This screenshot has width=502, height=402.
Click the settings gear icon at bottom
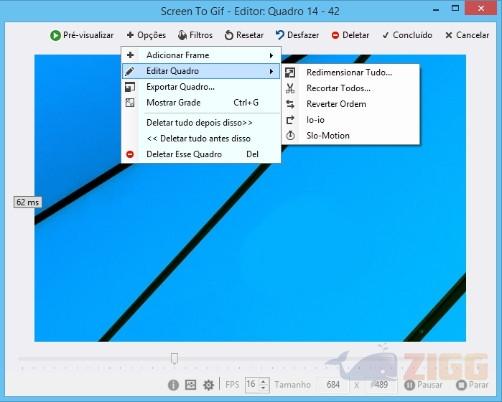pyautogui.click(x=208, y=385)
